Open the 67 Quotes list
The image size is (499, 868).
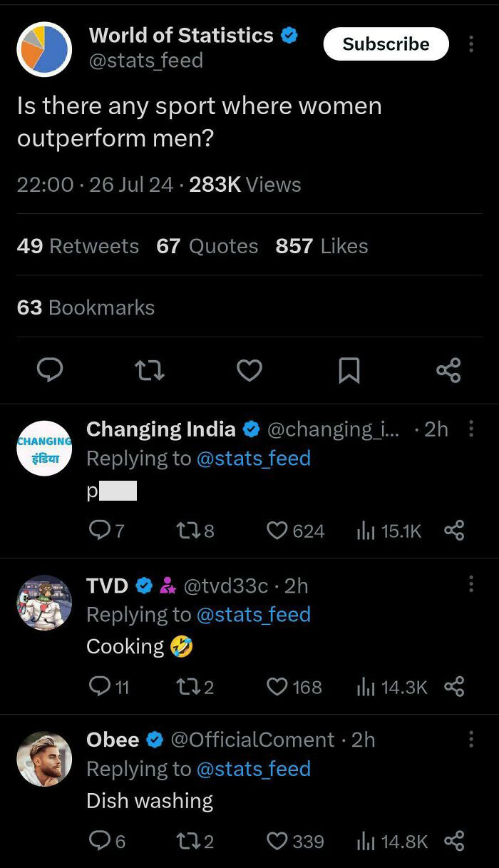point(207,246)
